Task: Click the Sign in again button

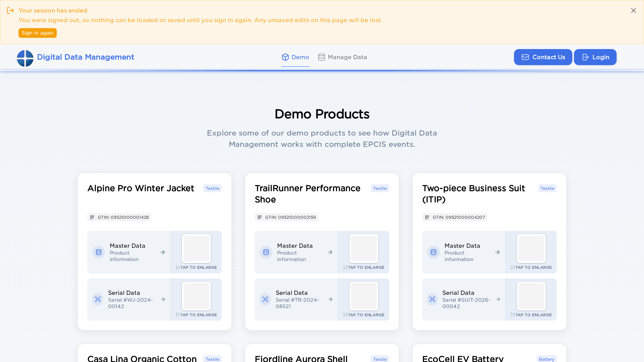Action: pos(37,33)
